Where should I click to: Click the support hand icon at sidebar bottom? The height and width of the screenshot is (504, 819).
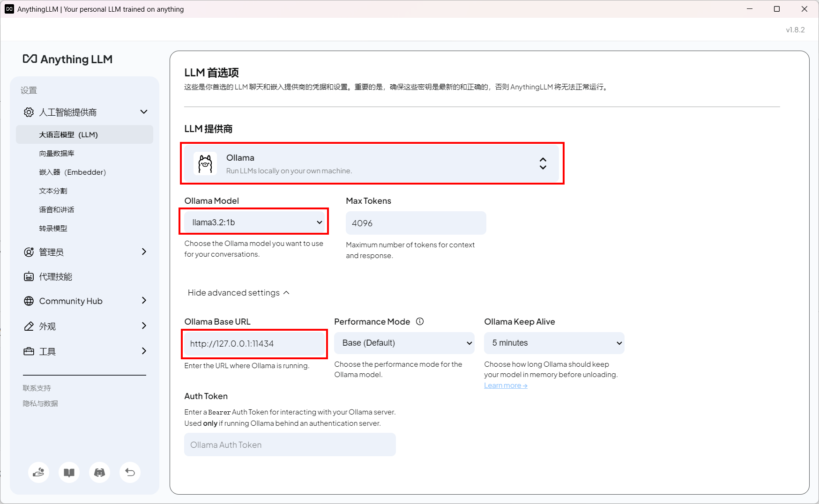coord(38,472)
